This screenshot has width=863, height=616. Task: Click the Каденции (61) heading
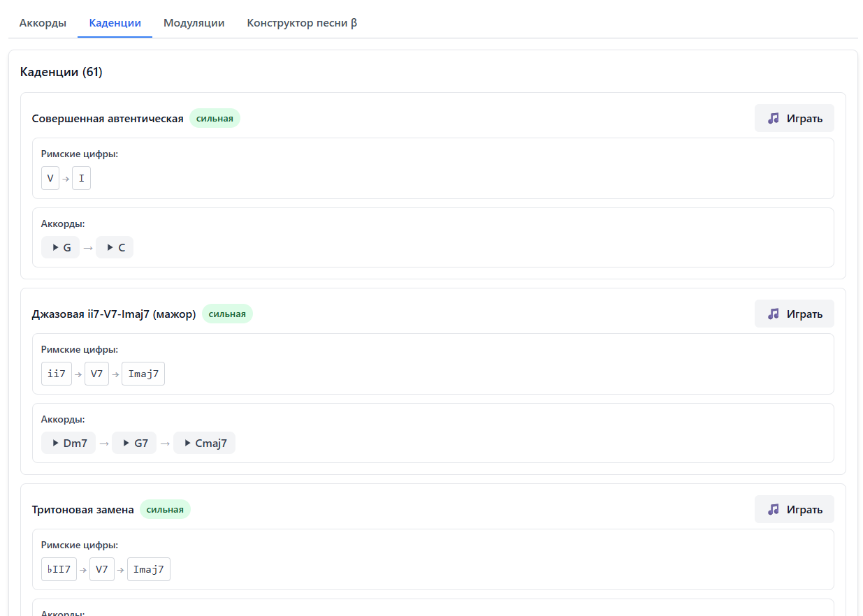[x=61, y=72]
